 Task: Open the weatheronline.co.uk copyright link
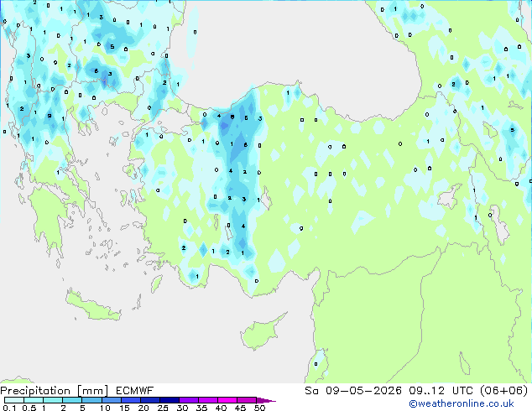tap(462, 403)
